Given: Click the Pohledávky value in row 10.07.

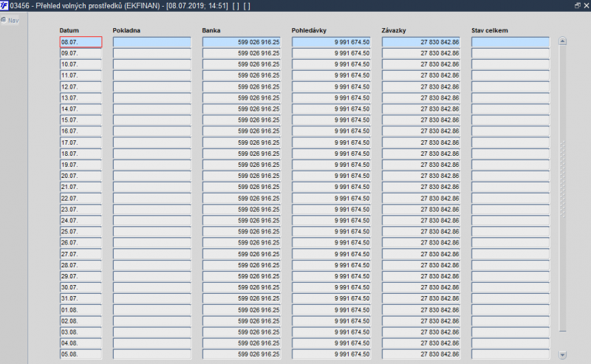Looking at the screenshot, I should coord(331,64).
